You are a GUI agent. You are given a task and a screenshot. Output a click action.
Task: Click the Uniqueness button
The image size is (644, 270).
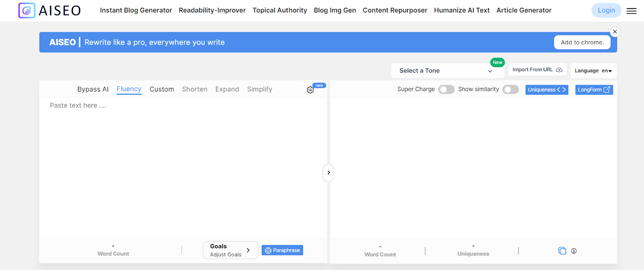[547, 89]
